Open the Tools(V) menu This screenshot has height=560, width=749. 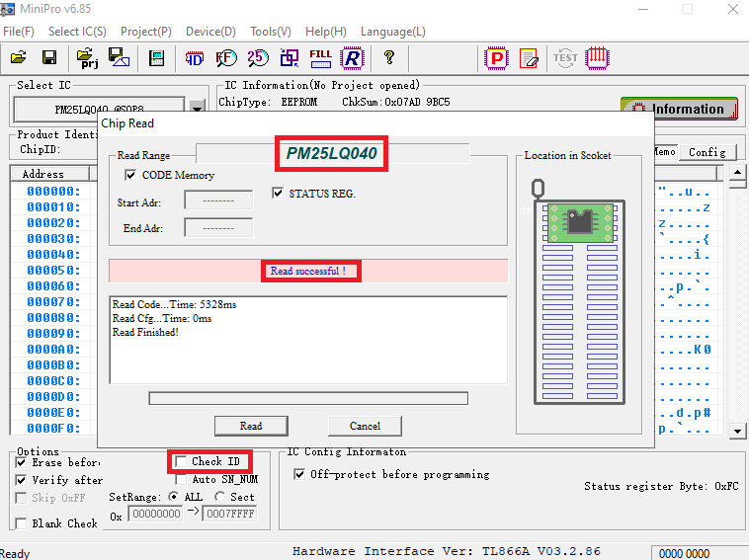pyautogui.click(x=271, y=32)
